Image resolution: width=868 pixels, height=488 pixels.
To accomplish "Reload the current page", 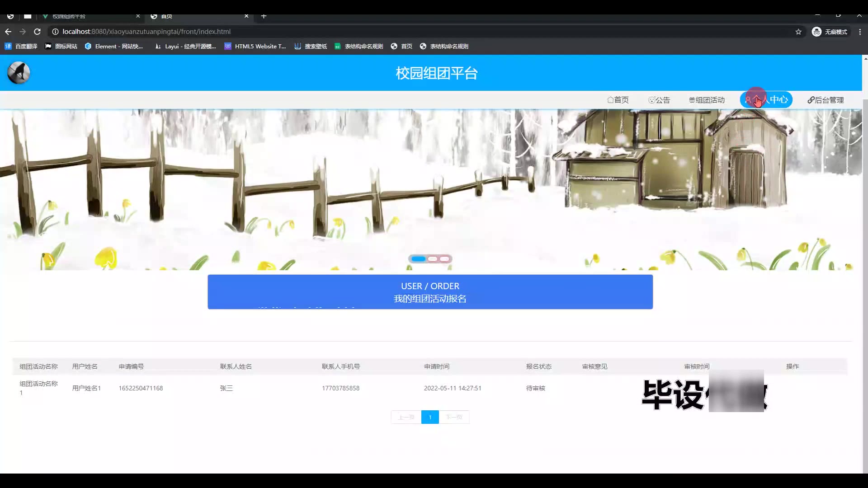I will point(37,32).
